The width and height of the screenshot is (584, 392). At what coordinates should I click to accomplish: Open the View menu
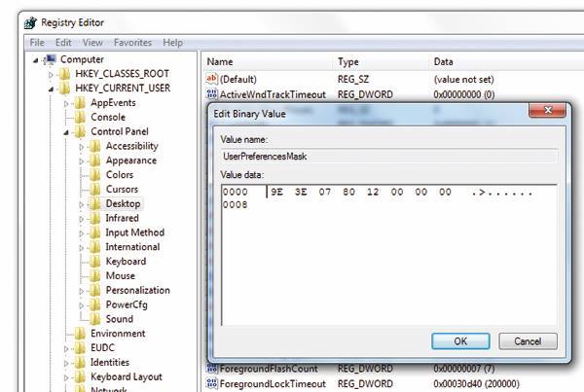point(92,43)
